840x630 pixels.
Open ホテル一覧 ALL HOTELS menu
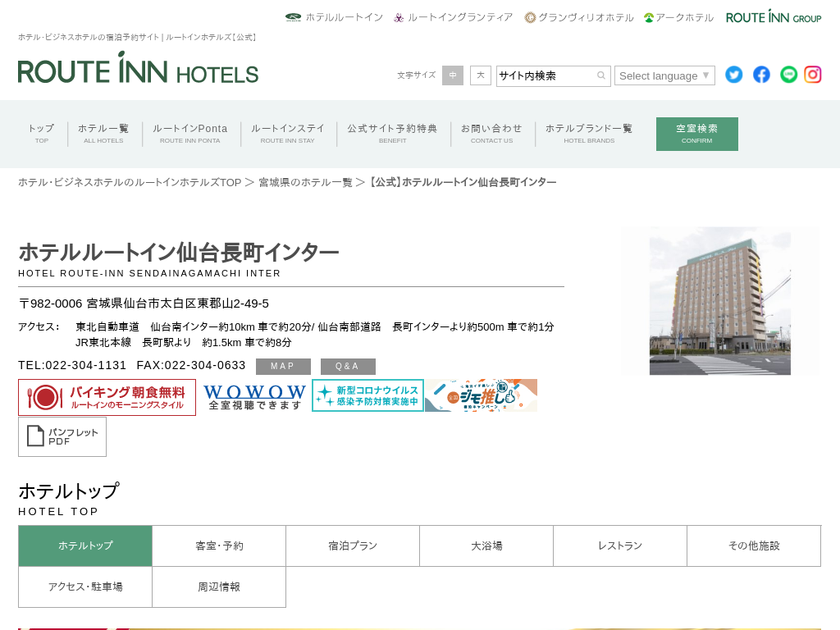[x=103, y=134]
